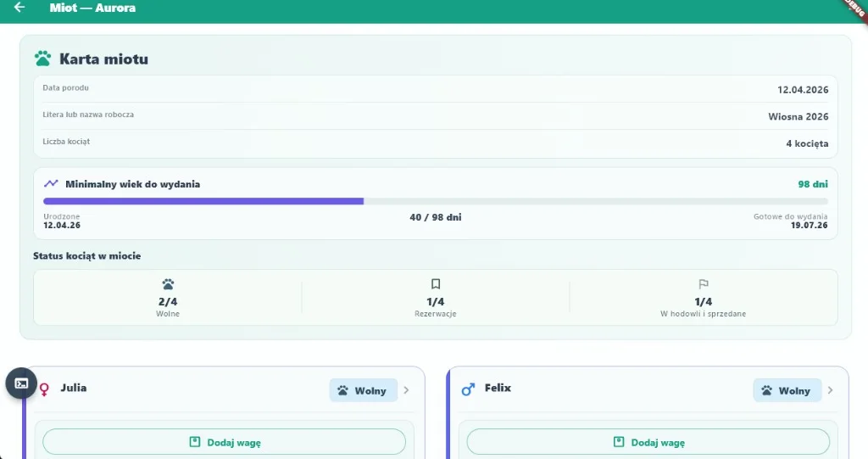Open Julia's Wolny status chip
The height and width of the screenshot is (459, 868).
[x=363, y=390]
